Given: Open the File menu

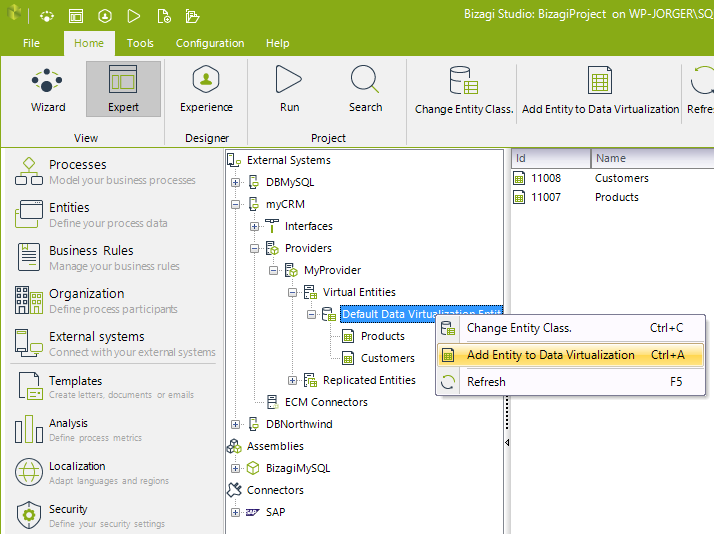Looking at the screenshot, I should [x=31, y=43].
